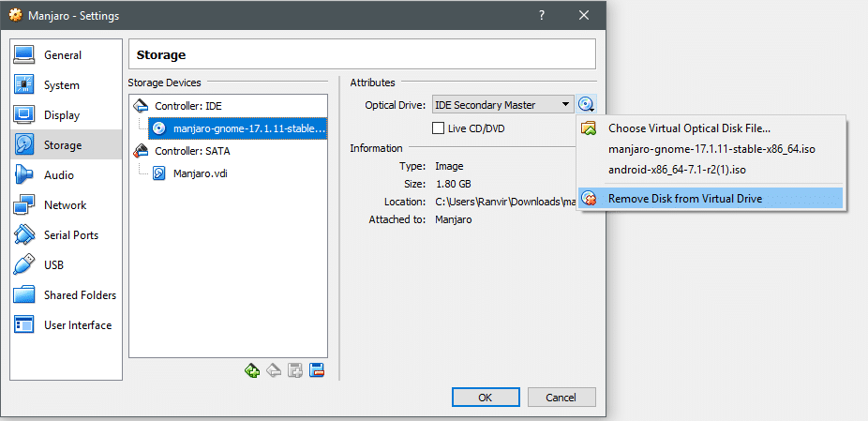Open General settings label
This screenshot has width=868, height=421.
click(x=63, y=54)
